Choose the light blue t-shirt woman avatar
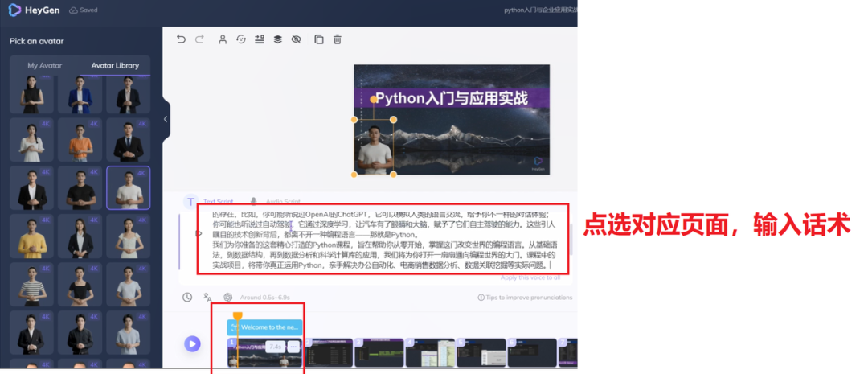This screenshot has height=374, width=868. click(129, 284)
